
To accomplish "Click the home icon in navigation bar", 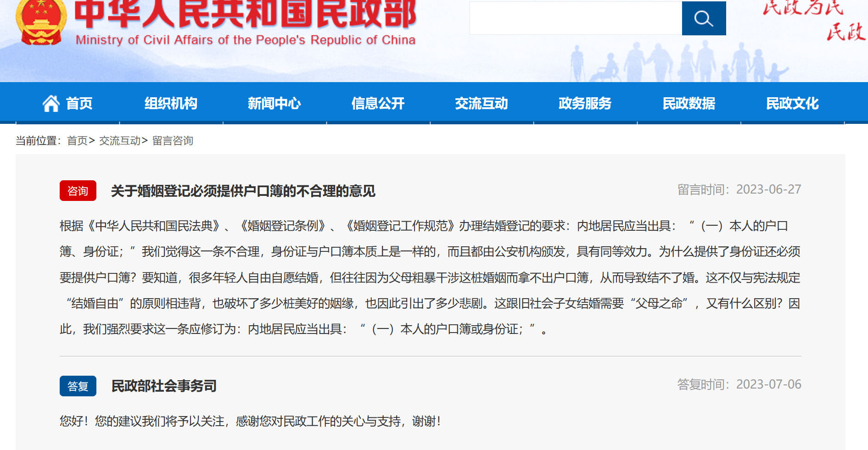I will tap(51, 104).
